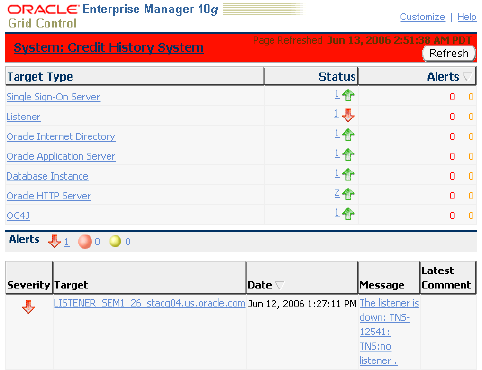Click red critical alert count for Listener

(452, 117)
